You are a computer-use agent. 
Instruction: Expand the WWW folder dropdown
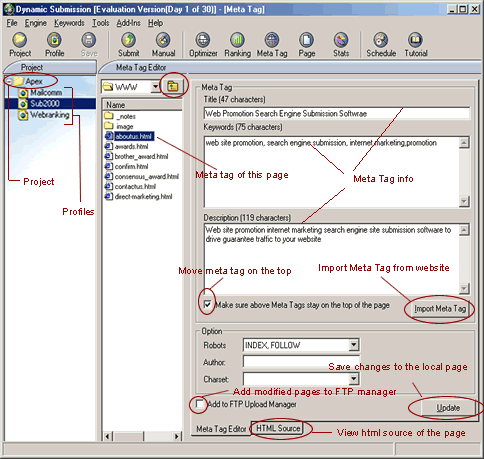(155, 87)
